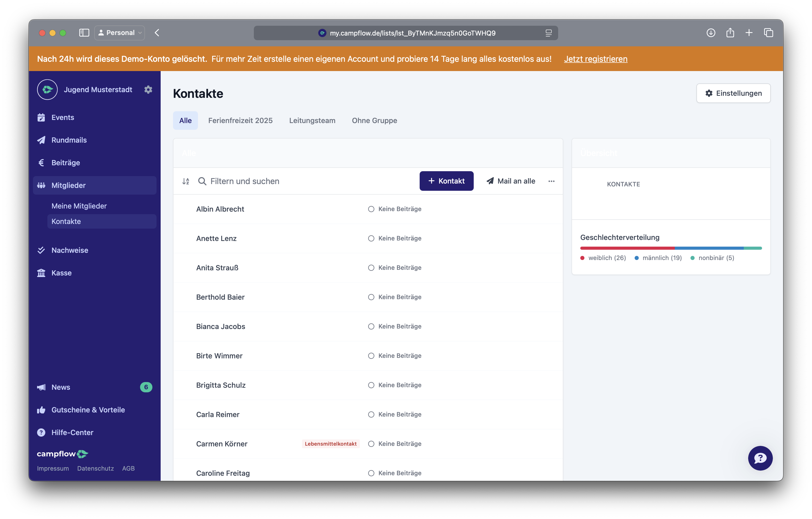812x519 pixels.
Task: Click the Kasse bank building icon
Action: point(41,273)
